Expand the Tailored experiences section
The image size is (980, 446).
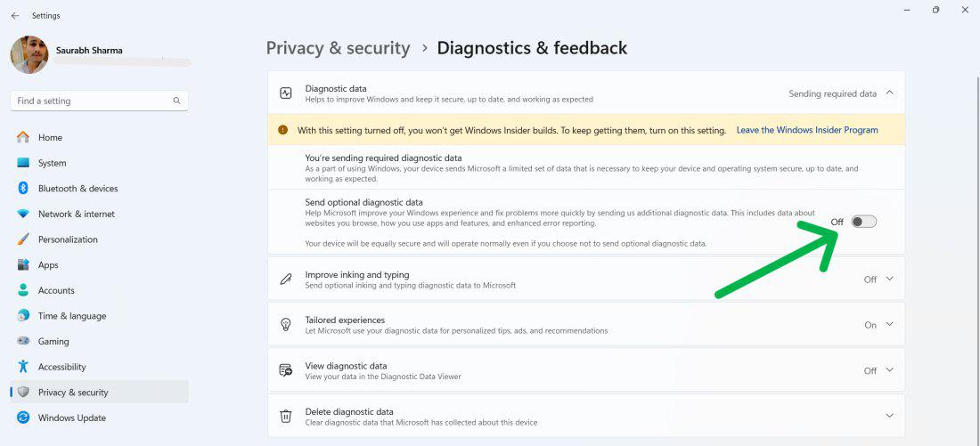pyautogui.click(x=889, y=325)
